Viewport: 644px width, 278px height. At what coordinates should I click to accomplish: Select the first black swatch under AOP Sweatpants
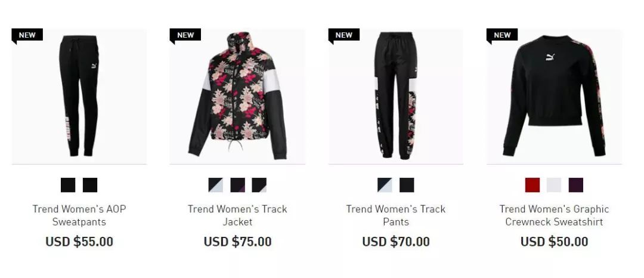click(68, 185)
